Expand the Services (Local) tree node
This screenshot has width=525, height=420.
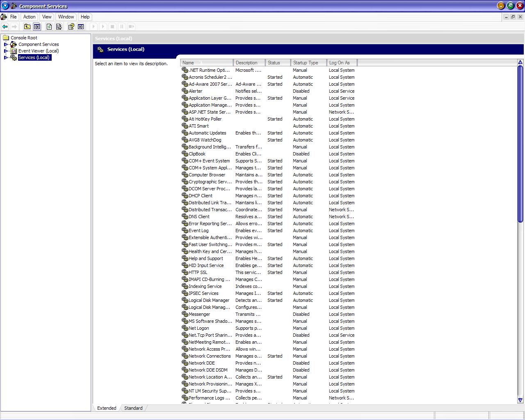[x=6, y=57]
